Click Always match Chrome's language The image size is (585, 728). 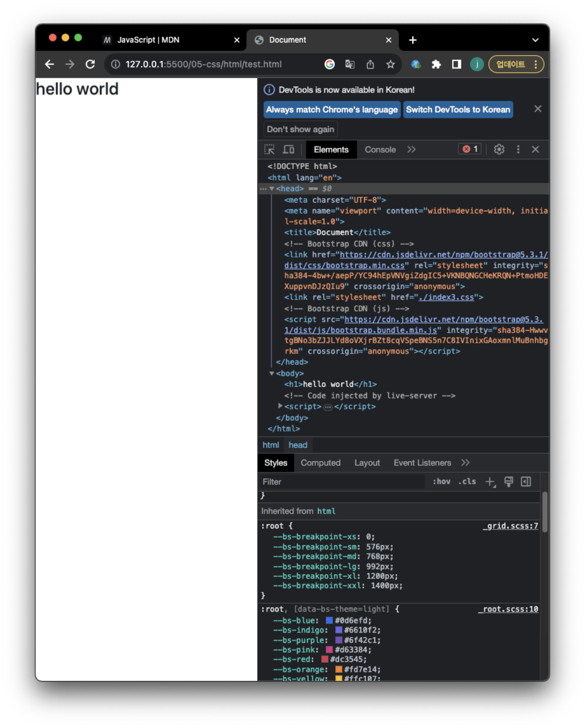[332, 109]
